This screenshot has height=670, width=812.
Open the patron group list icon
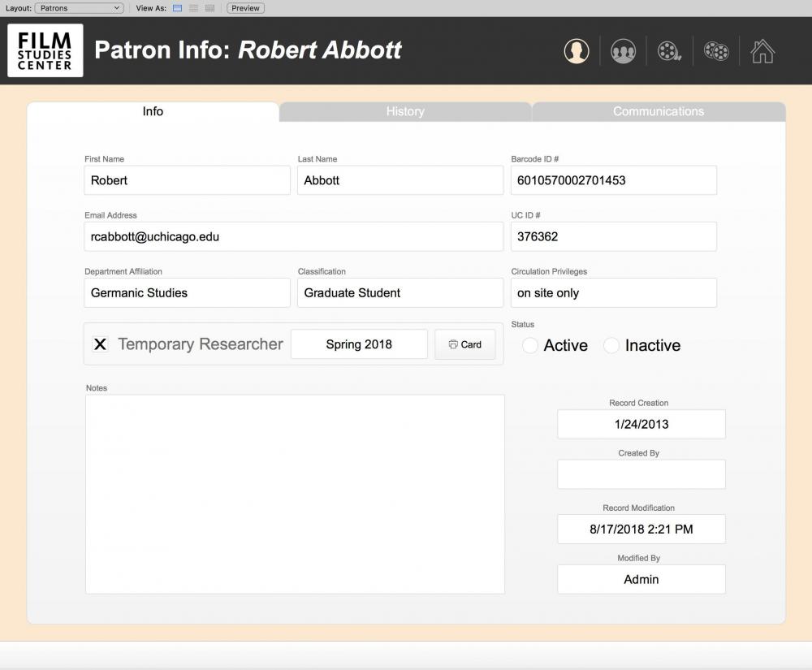tap(623, 51)
